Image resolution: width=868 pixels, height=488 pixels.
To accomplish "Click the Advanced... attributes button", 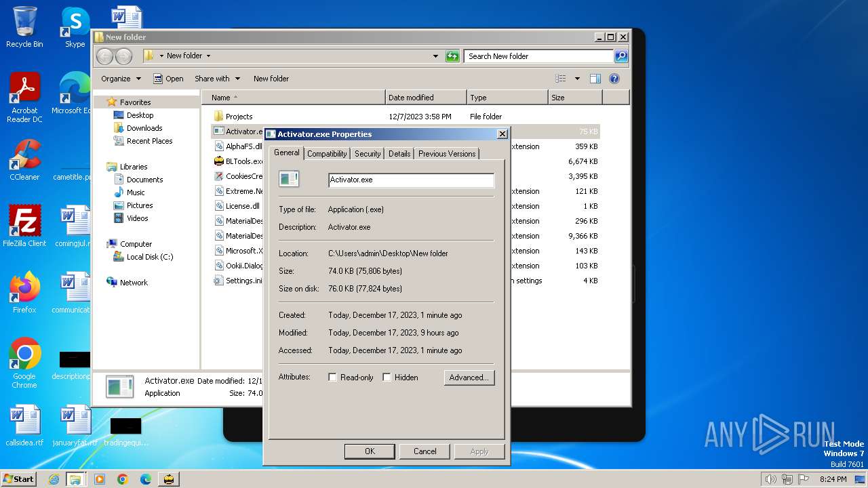I will coord(469,378).
